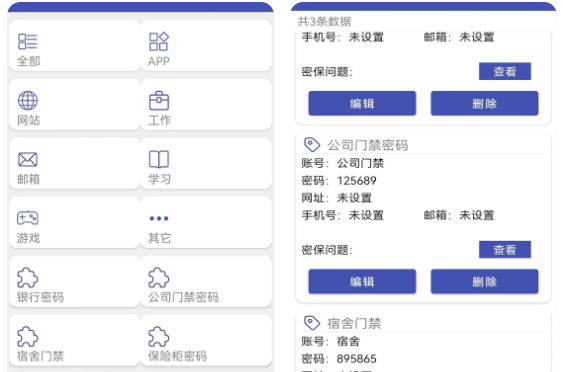
Task: Click the 邮箱 category label
Action: (x=28, y=179)
